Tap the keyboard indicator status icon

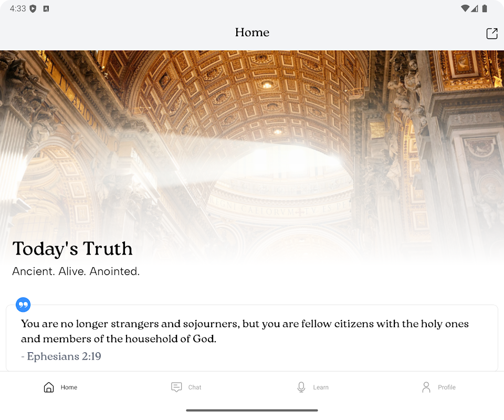coord(46,9)
